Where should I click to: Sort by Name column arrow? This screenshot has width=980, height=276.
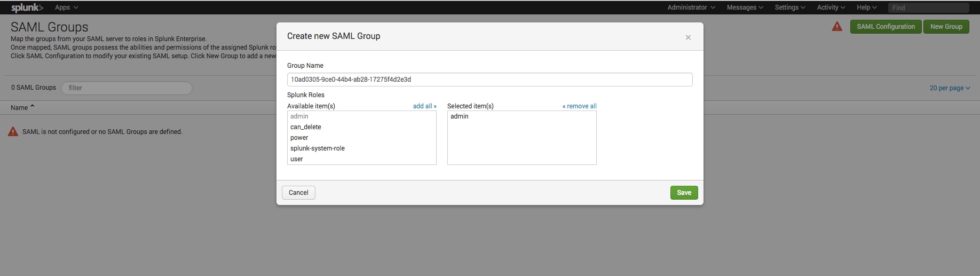click(x=33, y=107)
